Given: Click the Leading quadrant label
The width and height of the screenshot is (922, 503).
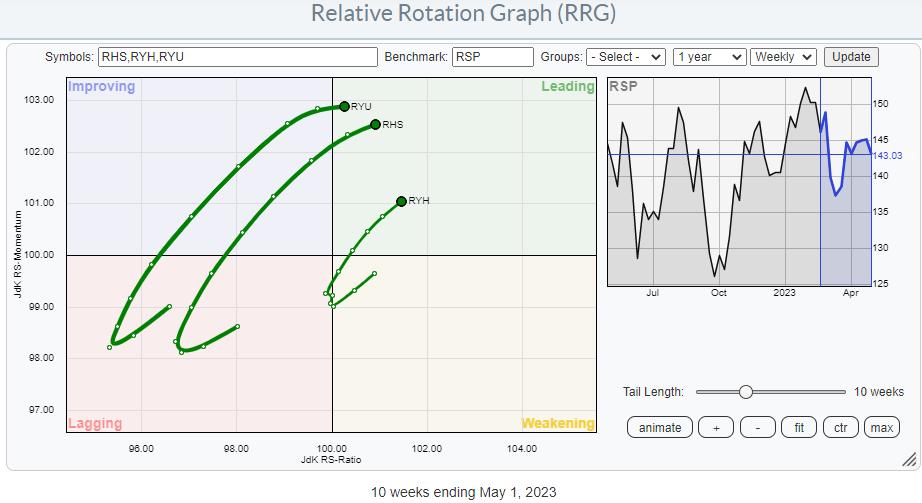Looking at the screenshot, I should (x=567, y=87).
